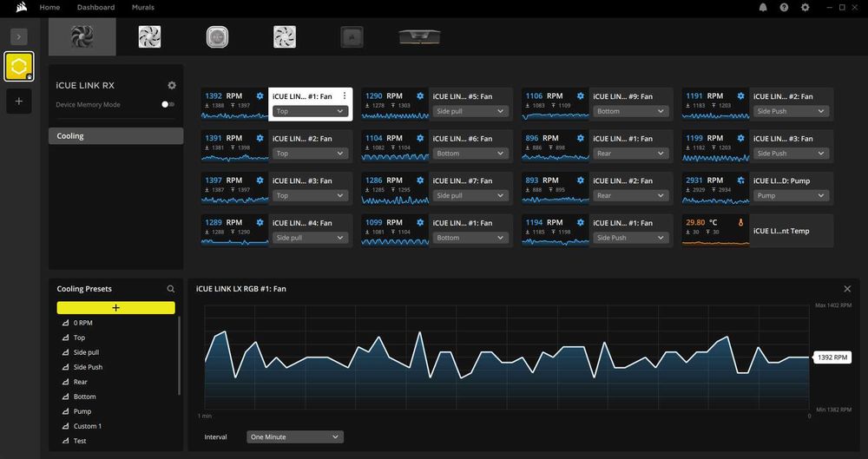Toggle Device Memory Mode switch
Image resolution: width=868 pixels, height=459 pixels.
coord(168,104)
